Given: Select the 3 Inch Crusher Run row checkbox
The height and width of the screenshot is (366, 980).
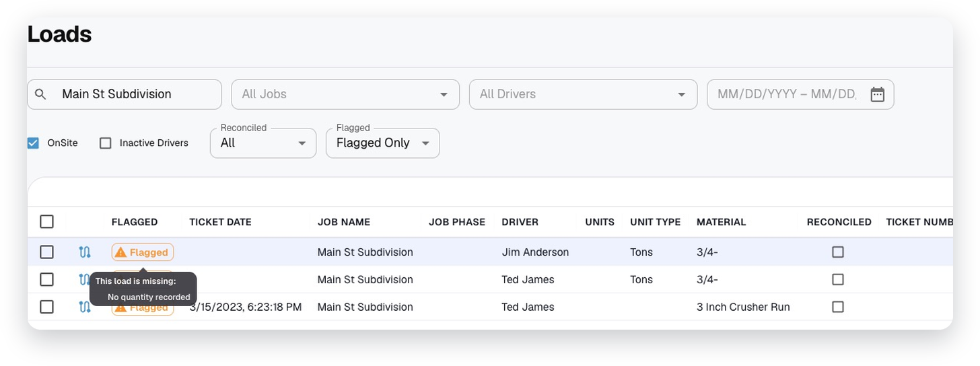Looking at the screenshot, I should [46, 307].
